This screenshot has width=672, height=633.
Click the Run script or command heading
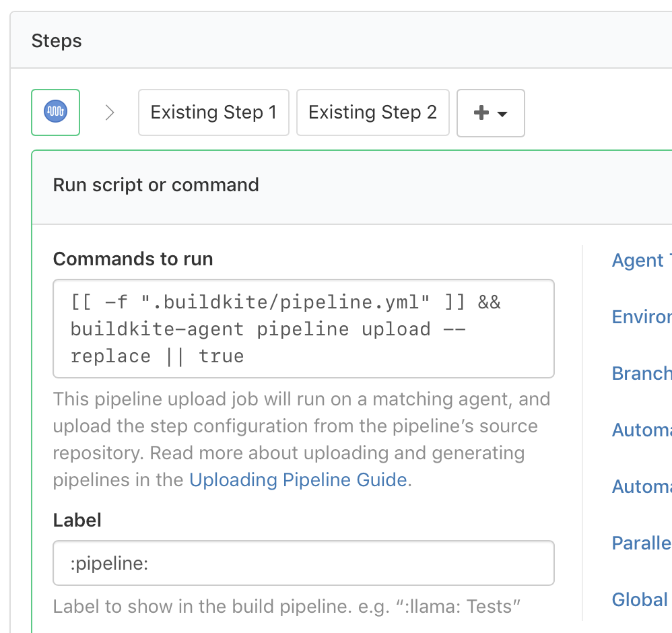point(156,185)
